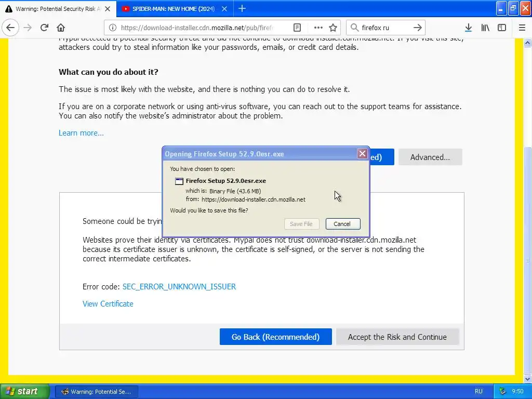Click the Forward arrow in the toolbar
Image resolution: width=532 pixels, height=399 pixels.
(x=28, y=28)
